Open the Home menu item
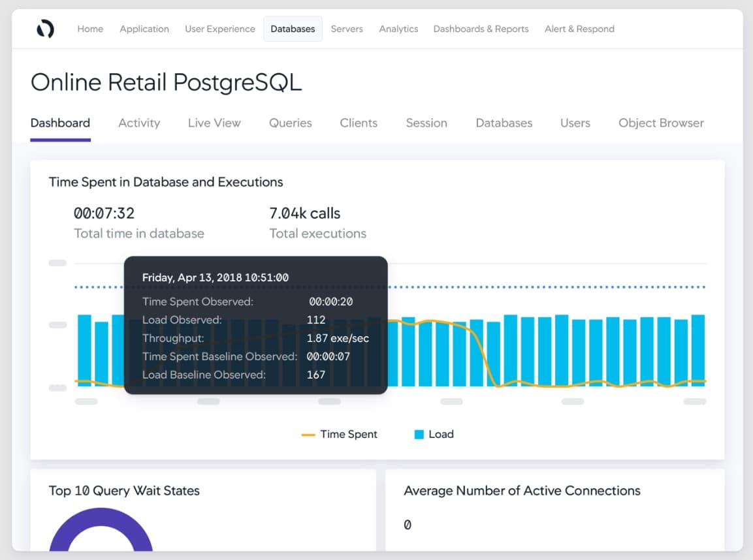The height and width of the screenshot is (560, 753). (90, 29)
